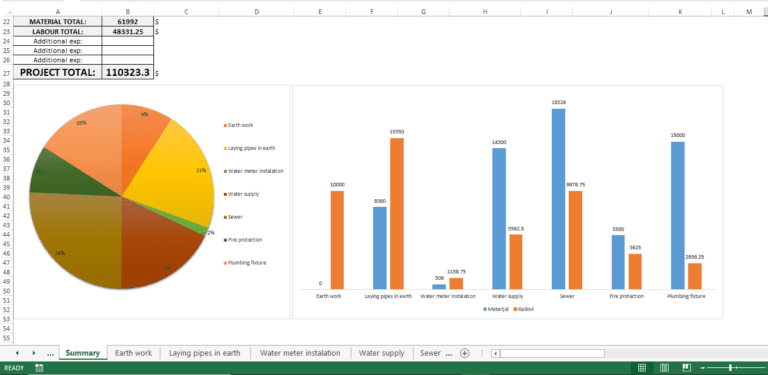The height and width of the screenshot is (375, 768).
Task: Click data label 1158.75
Action: (x=456, y=271)
